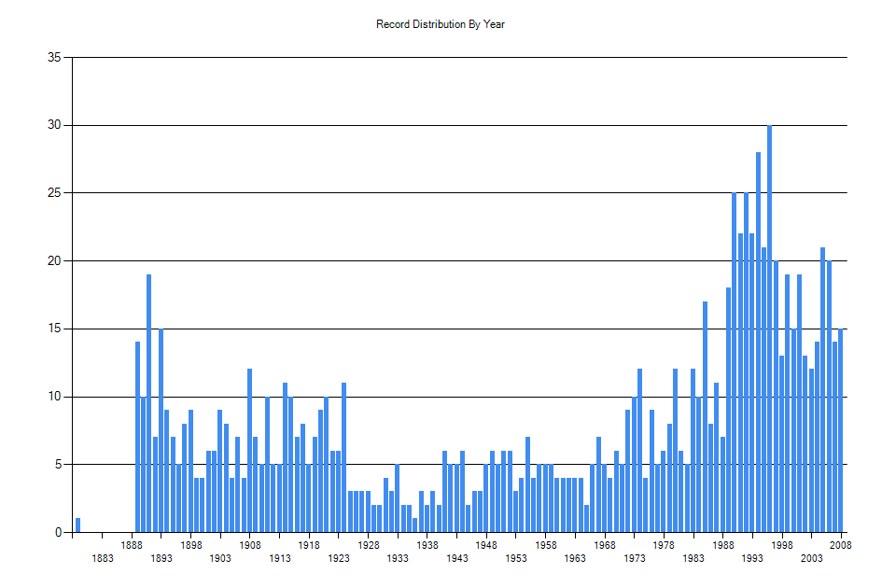Click the x-axis year label 1913
882x588 pixels.
click(280, 558)
